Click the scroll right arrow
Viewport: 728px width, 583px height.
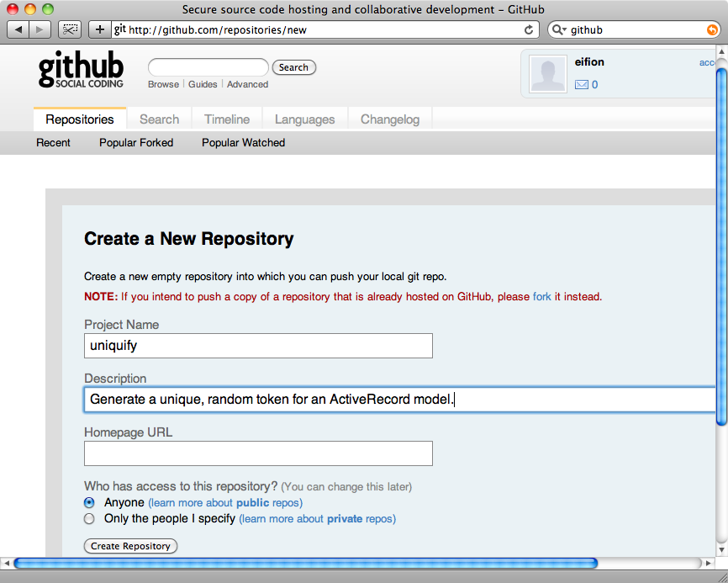click(x=708, y=563)
